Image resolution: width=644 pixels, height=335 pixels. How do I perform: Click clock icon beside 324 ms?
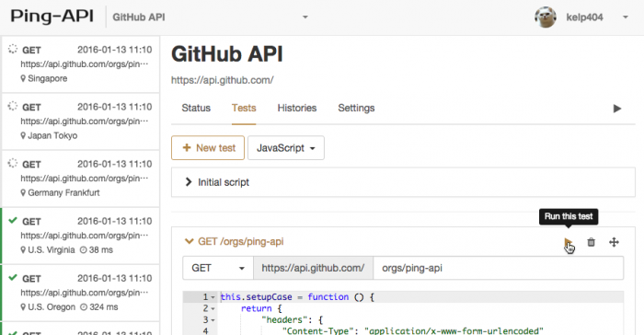pos(84,307)
